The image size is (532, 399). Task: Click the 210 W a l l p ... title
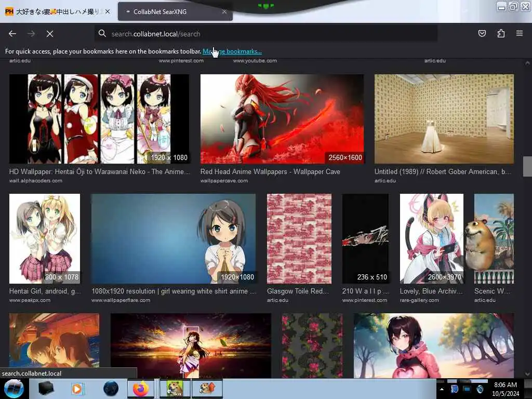point(365,291)
